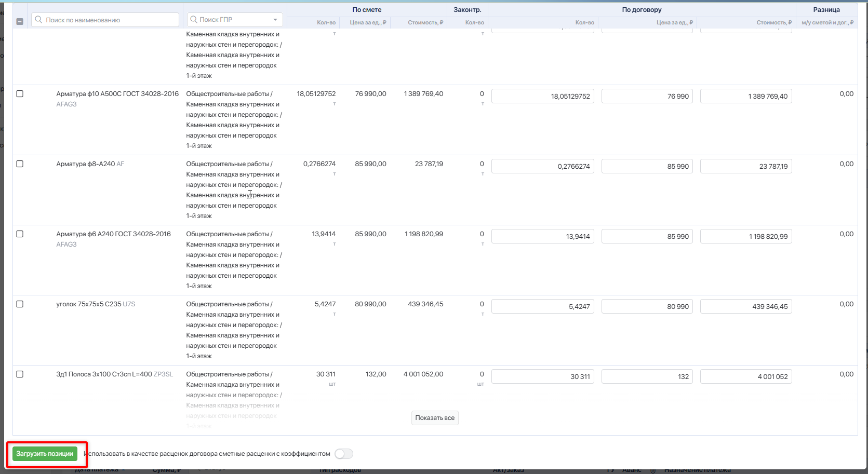Viewport: 868px width, 474px height.
Task: Check the Арматура ф8-А240 row checkbox
Action: click(20, 164)
